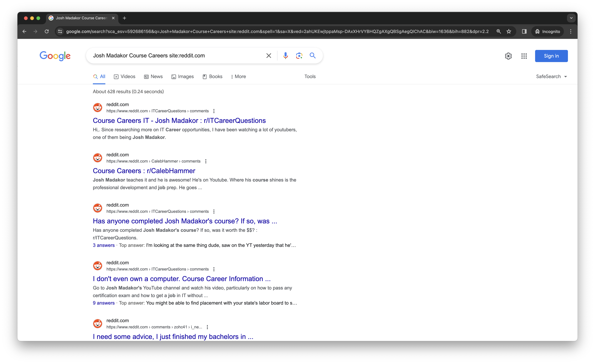595x364 pixels.
Task: View site information in address bar
Action: click(60, 31)
